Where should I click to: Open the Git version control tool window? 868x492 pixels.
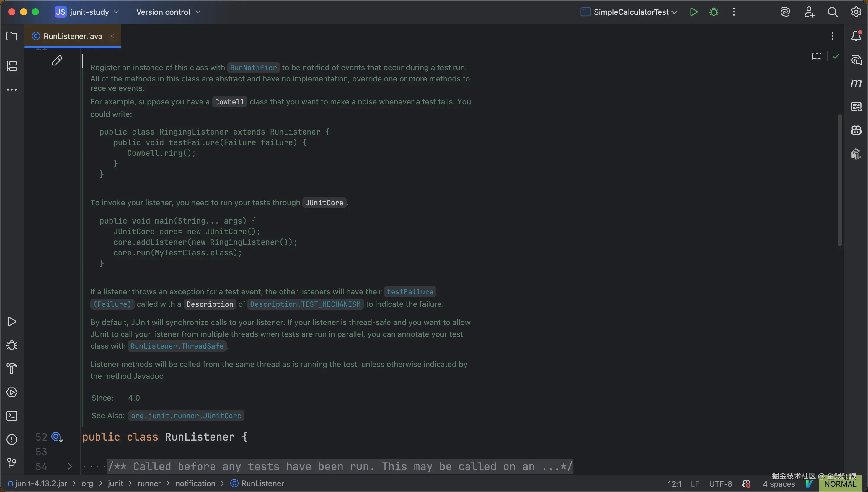12,463
